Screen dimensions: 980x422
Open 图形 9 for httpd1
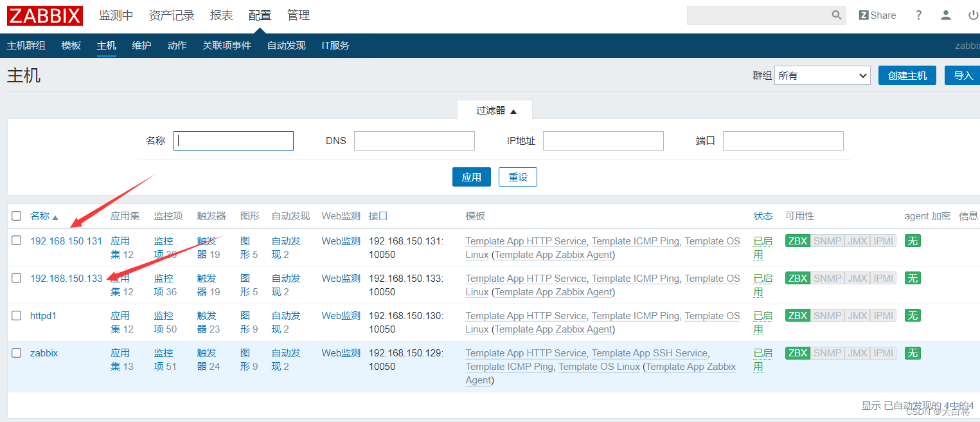[249, 322]
